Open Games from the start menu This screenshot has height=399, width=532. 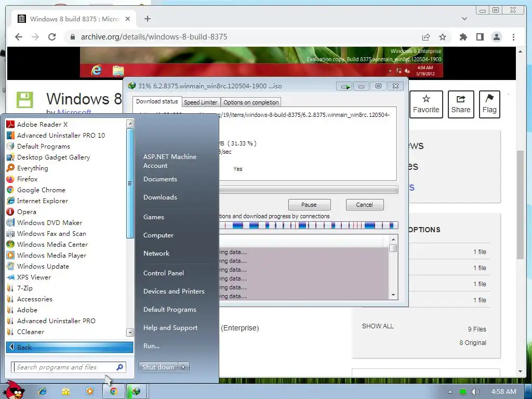154,217
